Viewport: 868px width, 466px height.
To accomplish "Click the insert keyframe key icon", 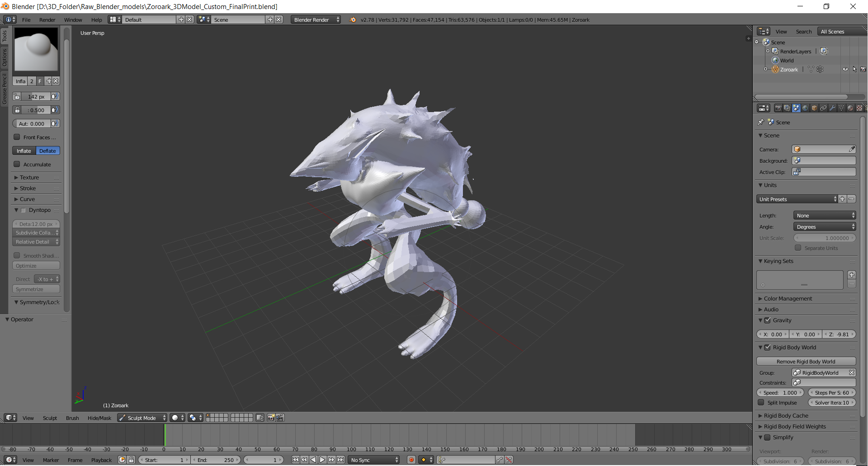I will pos(499,460).
